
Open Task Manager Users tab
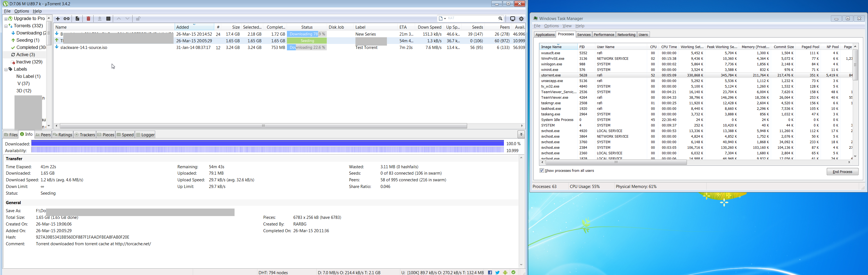pyautogui.click(x=643, y=35)
